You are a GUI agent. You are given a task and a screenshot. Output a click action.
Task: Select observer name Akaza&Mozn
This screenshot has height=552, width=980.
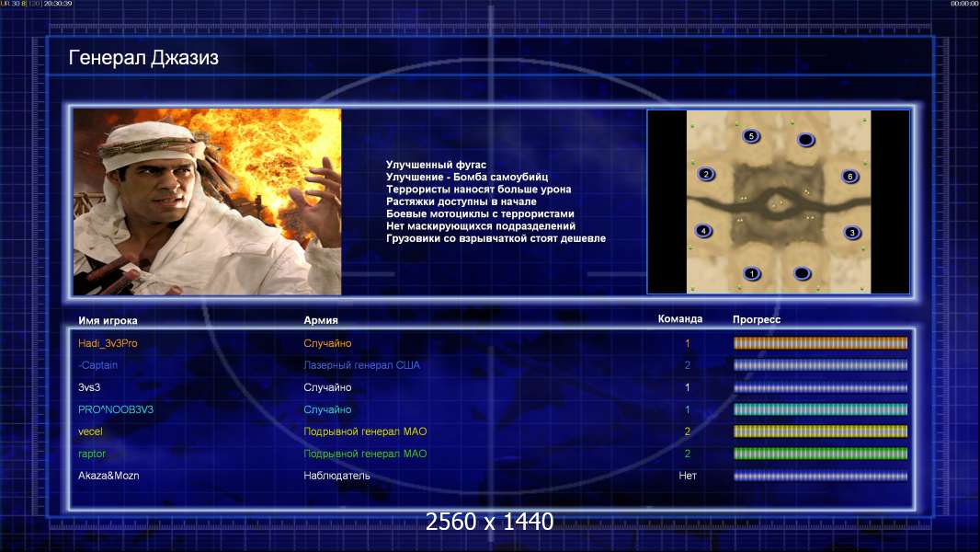pyautogui.click(x=108, y=476)
